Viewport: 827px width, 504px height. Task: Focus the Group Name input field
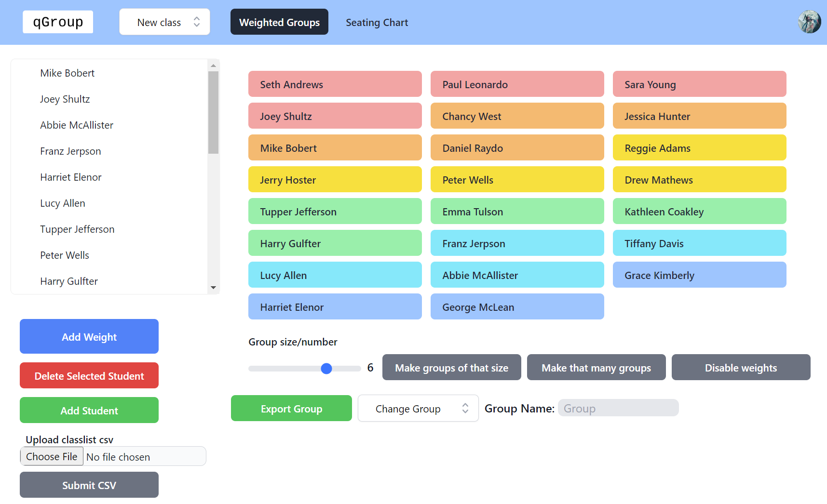[x=618, y=408]
